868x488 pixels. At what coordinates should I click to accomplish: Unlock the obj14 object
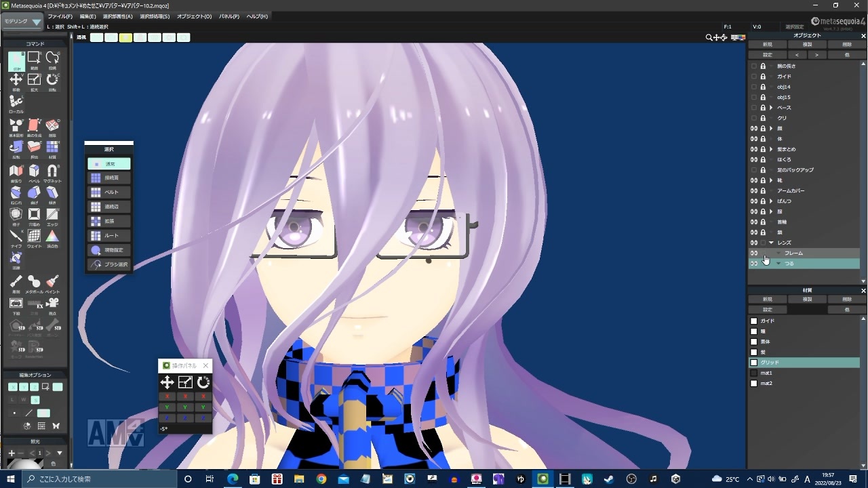(x=763, y=87)
